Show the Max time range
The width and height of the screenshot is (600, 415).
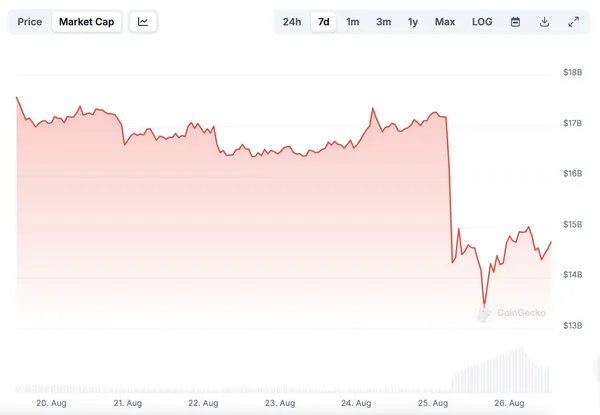coord(445,21)
